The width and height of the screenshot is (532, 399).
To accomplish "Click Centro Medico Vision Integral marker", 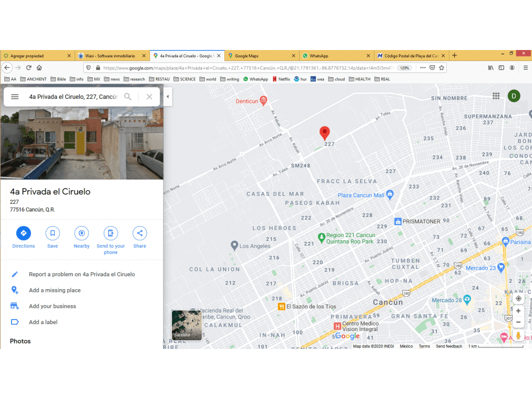I will pos(337,326).
